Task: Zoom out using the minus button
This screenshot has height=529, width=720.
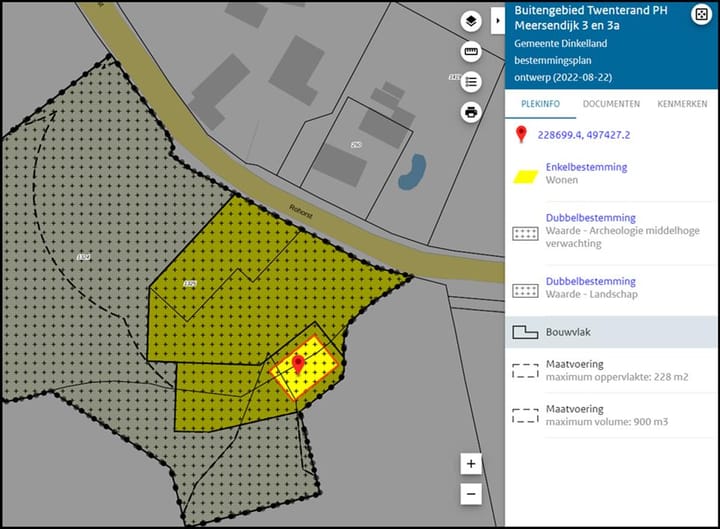Action: [x=472, y=493]
